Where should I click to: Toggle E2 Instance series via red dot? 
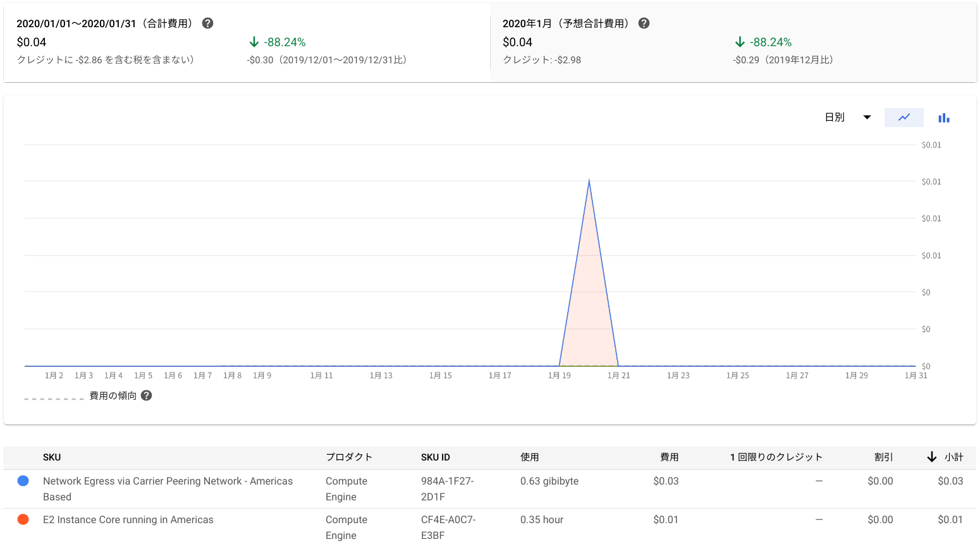23,519
